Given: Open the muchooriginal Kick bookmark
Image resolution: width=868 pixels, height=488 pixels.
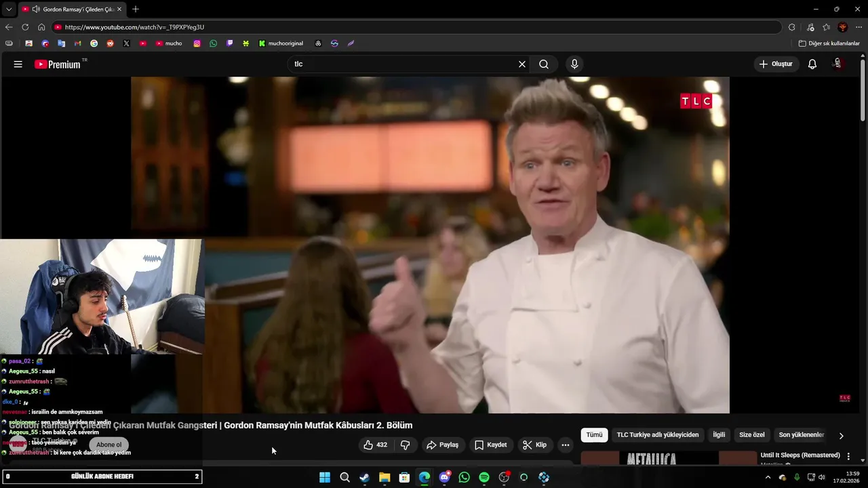Looking at the screenshot, I should pyautogui.click(x=281, y=43).
